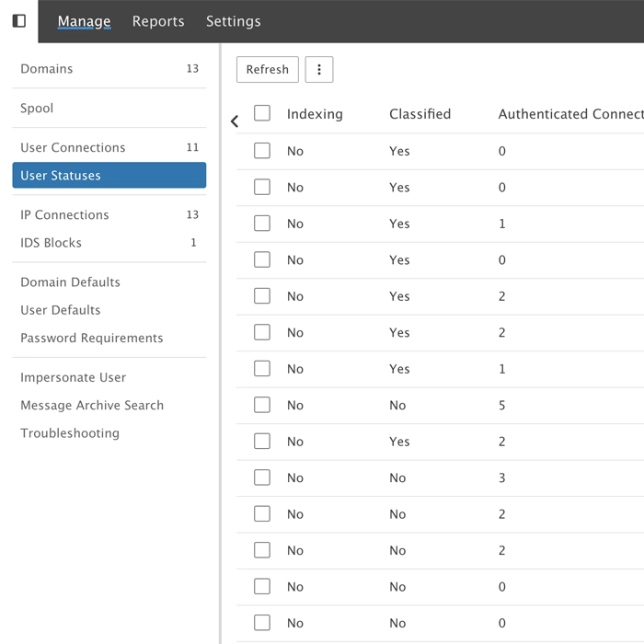Click the Domains count badge 13
This screenshot has height=644, width=644.
tap(192, 69)
